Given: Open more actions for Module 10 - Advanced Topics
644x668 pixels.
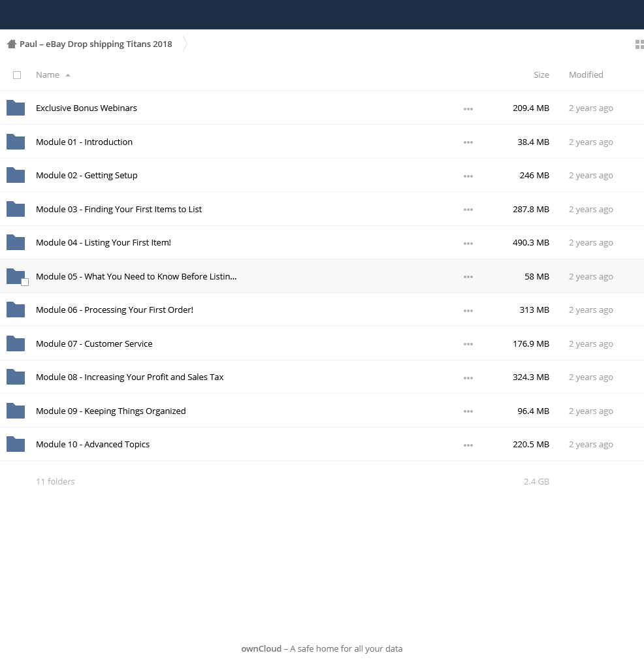Looking at the screenshot, I should click(x=468, y=445).
